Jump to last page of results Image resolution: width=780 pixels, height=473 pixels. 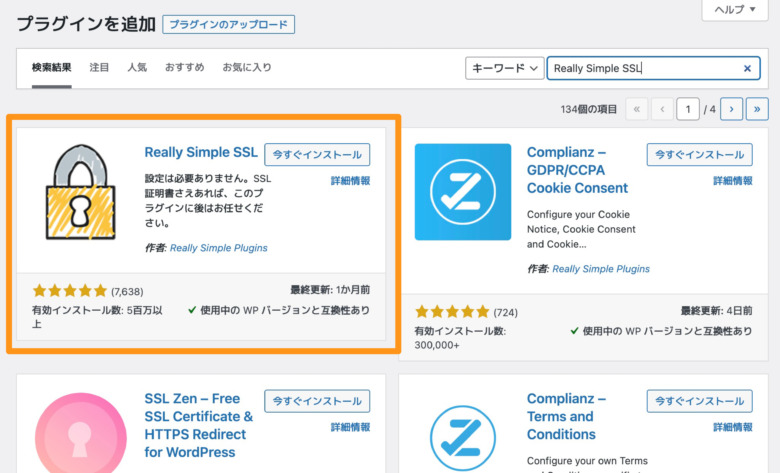coord(757,109)
